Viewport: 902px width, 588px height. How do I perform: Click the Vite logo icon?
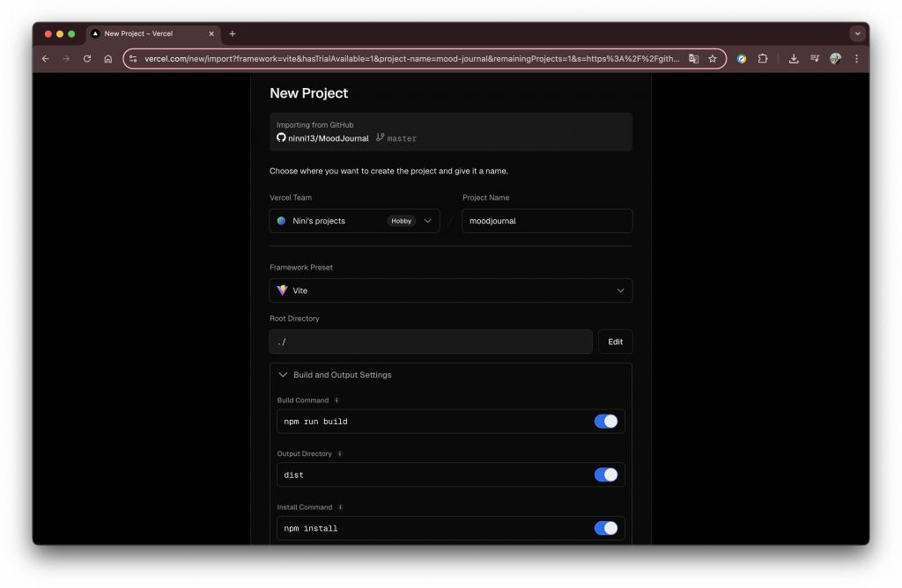click(282, 290)
